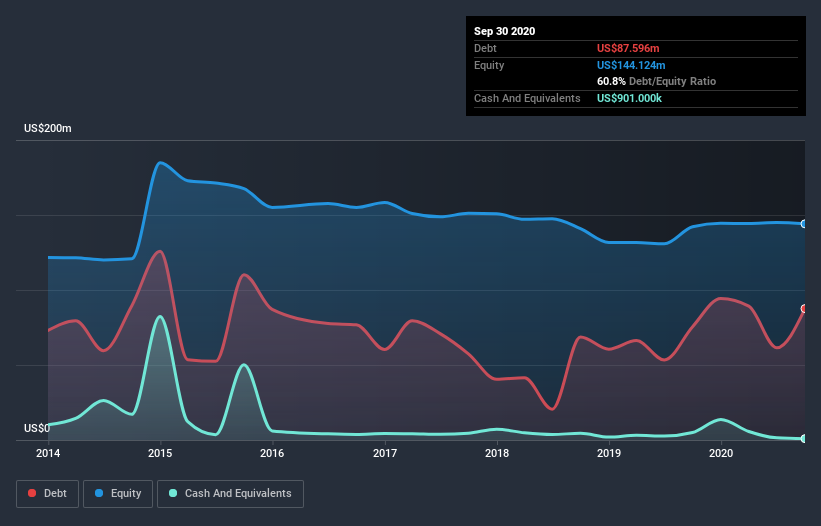Select the 2015 axis label
Screen dimensions: 821x526
tap(160, 453)
